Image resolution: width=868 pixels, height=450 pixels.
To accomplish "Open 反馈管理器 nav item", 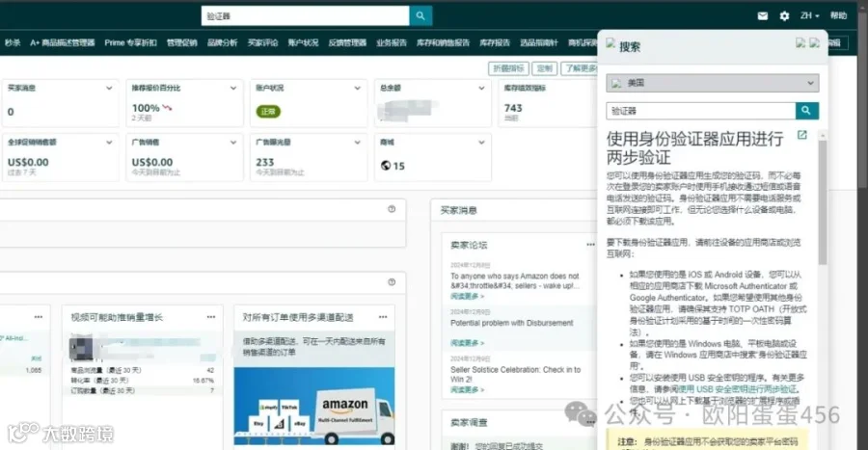I will 347,42.
